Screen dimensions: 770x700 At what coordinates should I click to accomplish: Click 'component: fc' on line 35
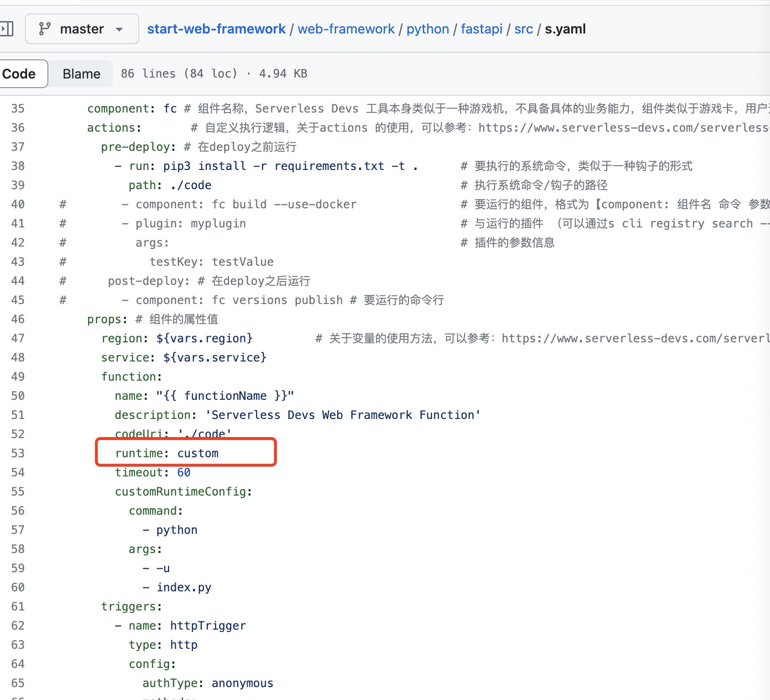[x=132, y=109]
